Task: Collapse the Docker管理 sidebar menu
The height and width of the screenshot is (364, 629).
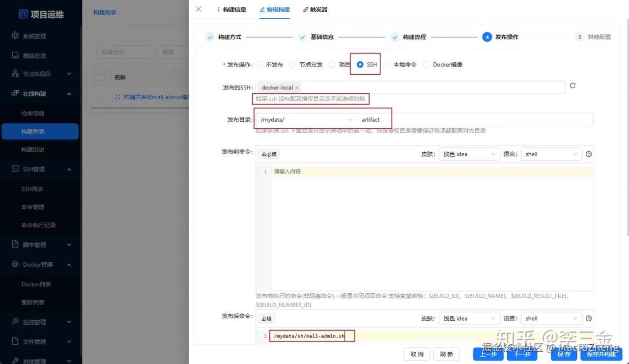Action: pyautogui.click(x=69, y=265)
